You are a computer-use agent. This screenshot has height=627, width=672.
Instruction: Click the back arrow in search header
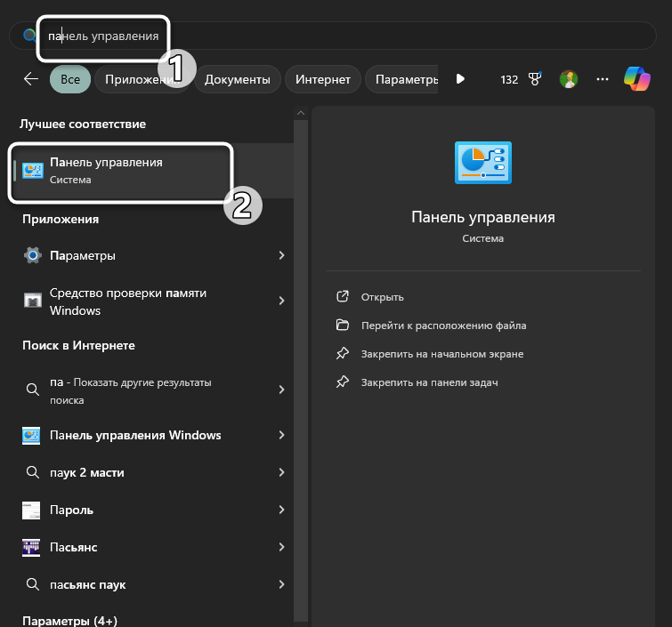point(31,79)
